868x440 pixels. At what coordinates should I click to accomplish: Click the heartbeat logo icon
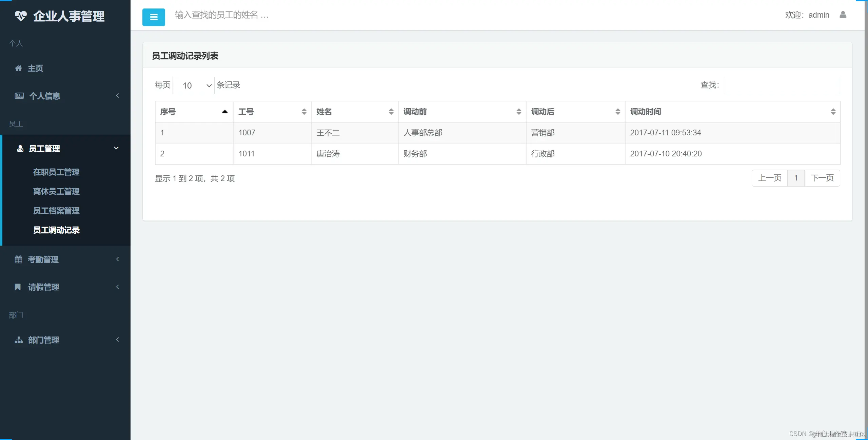[x=21, y=16]
